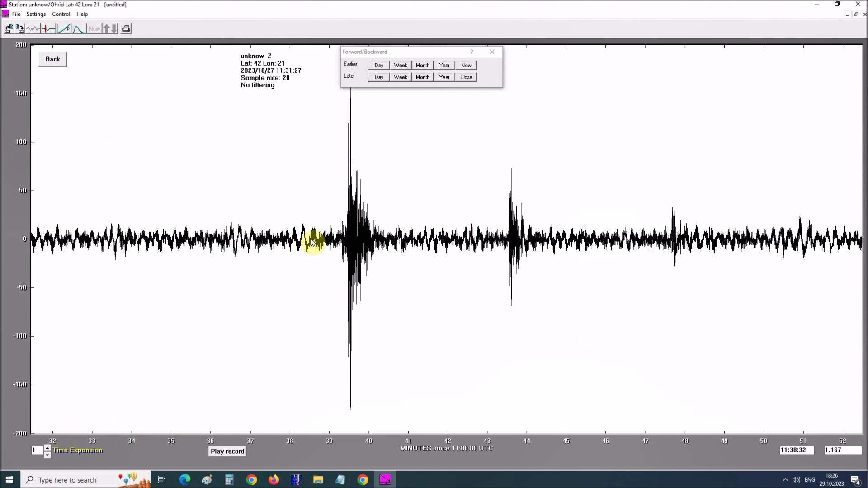The width and height of the screenshot is (868, 488).
Task: Open the P travel-time curve tool
Action: click(x=64, y=29)
